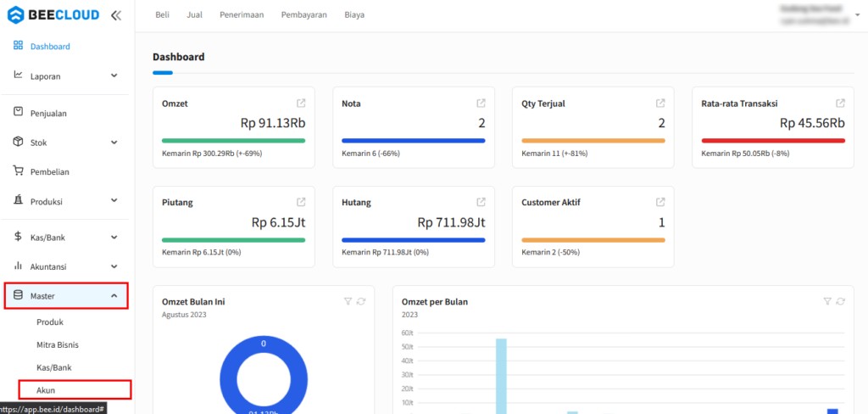Open the Jual top menu
Viewport: 868px width, 414px height.
click(194, 15)
